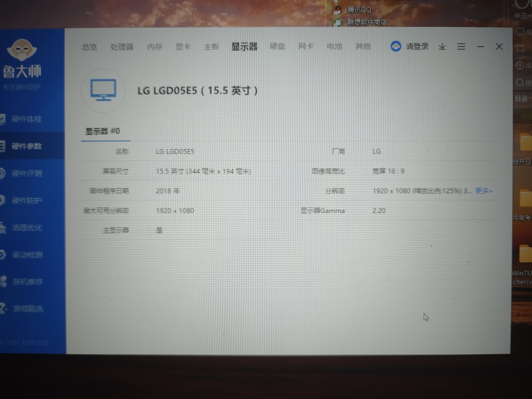
Task: Switch to the 处理器 tab
Action: (x=122, y=47)
